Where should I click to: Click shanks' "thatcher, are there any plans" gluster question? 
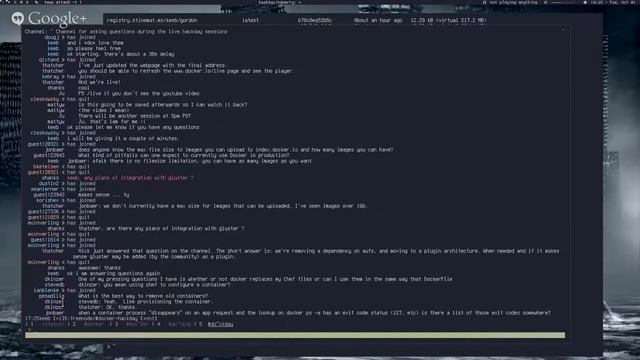(x=161, y=229)
